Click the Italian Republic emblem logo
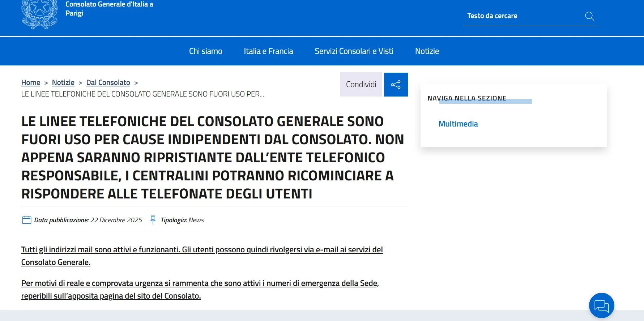Viewport: 644px width, 321px height. (x=39, y=14)
